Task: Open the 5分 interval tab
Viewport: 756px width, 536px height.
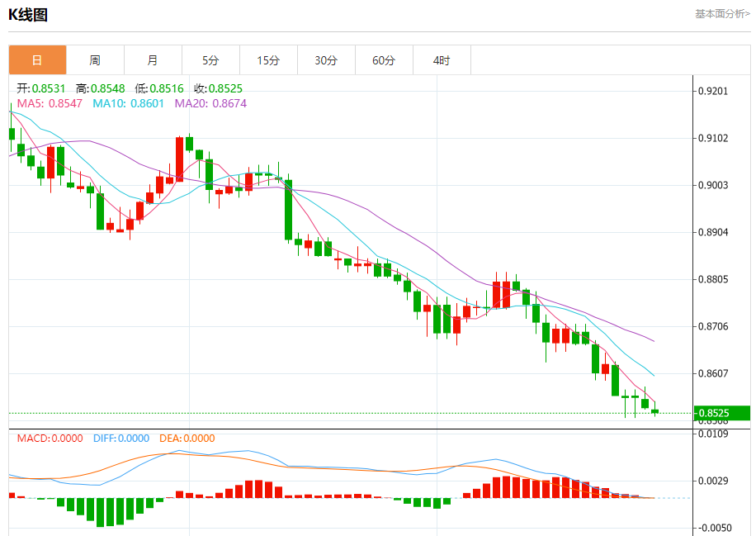Action: pyautogui.click(x=211, y=60)
